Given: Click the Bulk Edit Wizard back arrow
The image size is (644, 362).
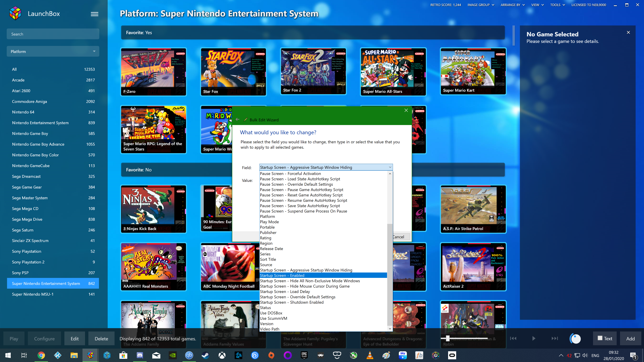Looking at the screenshot, I should [x=237, y=120].
